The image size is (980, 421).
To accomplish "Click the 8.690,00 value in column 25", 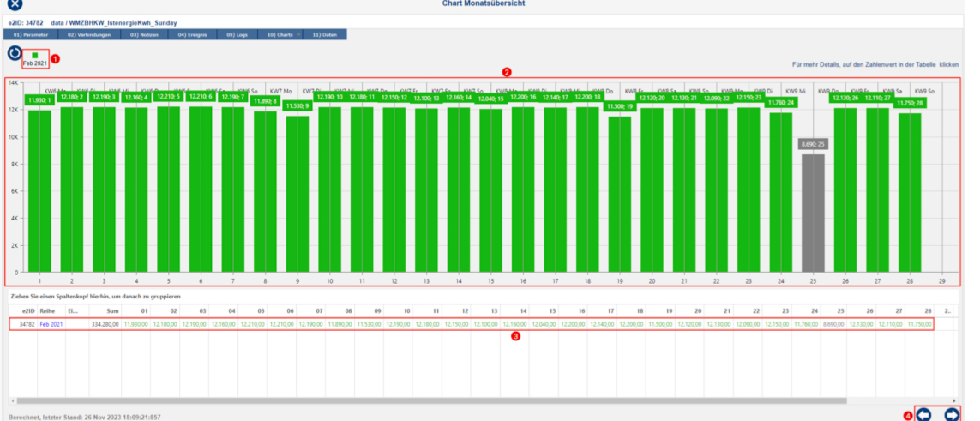I will (x=809, y=324).
